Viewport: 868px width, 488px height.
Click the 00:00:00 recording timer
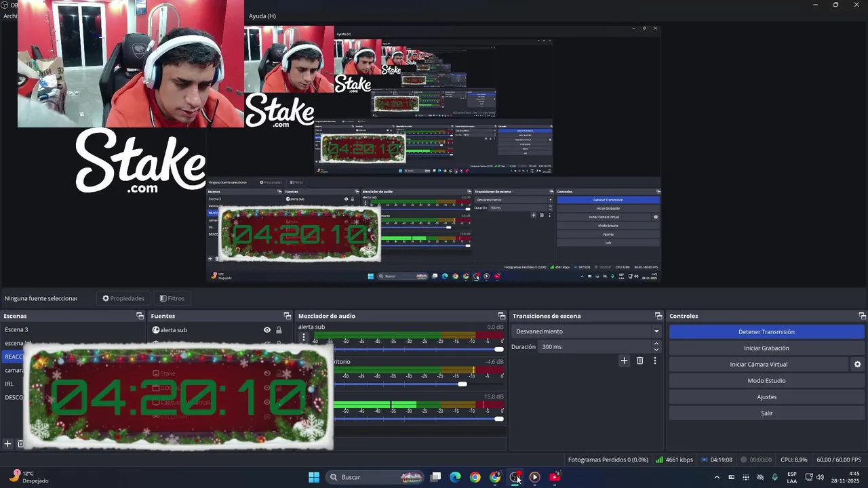pos(761,460)
